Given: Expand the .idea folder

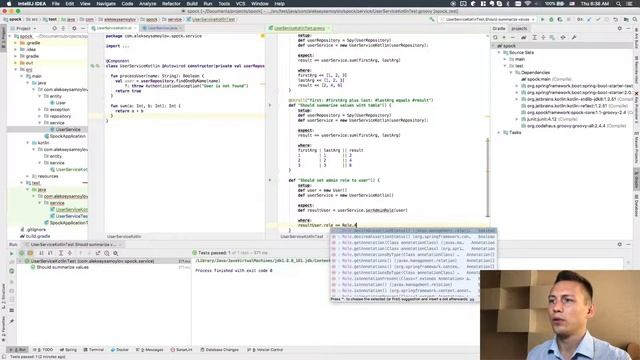Looking at the screenshot, I should 16,49.
